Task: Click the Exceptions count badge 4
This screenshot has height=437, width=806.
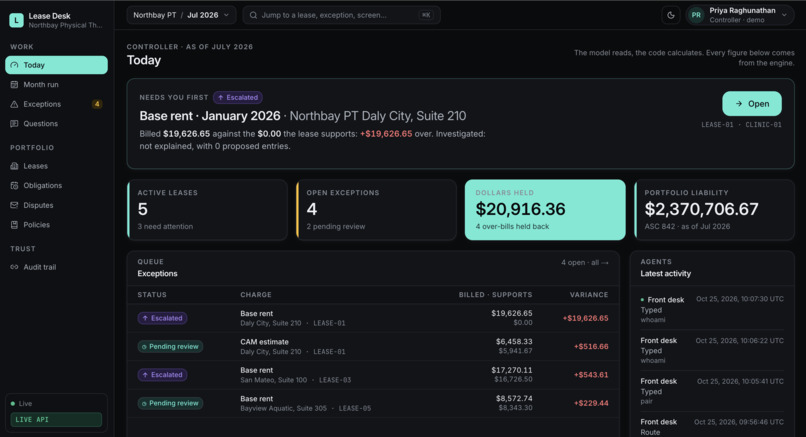Action: tap(97, 104)
